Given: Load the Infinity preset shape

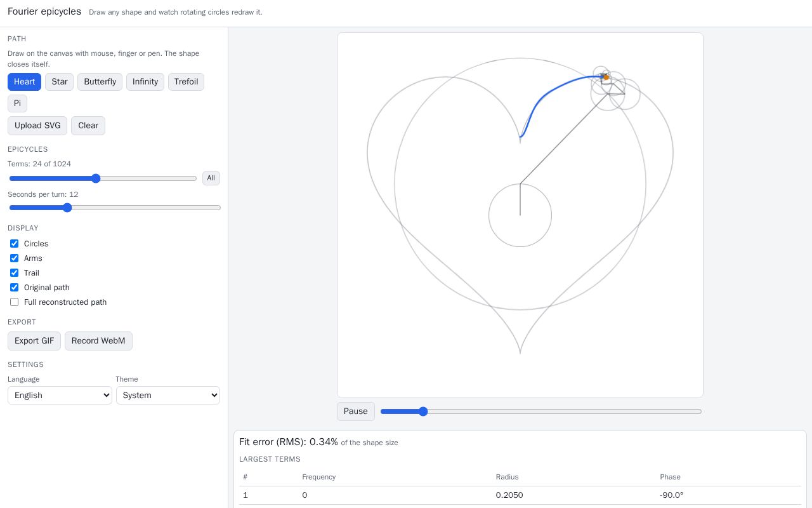Looking at the screenshot, I should 145,82.
